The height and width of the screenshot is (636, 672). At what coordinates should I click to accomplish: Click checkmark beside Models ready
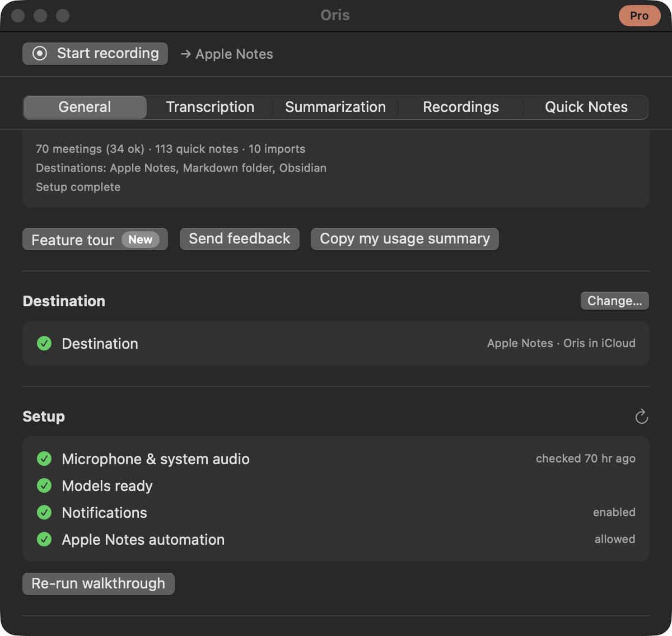(x=44, y=485)
